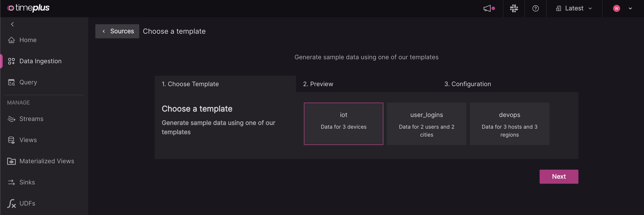Select the iot template card
This screenshot has height=215, width=644.
click(343, 124)
